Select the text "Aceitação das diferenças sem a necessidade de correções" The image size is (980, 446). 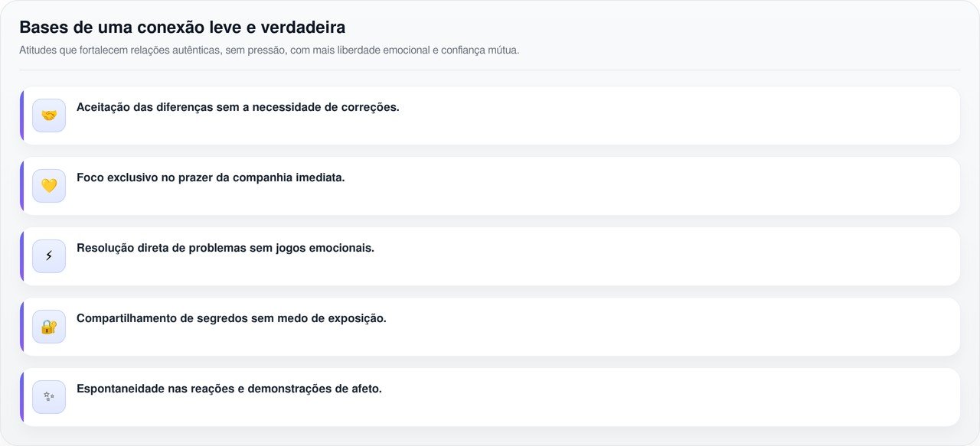tap(237, 107)
